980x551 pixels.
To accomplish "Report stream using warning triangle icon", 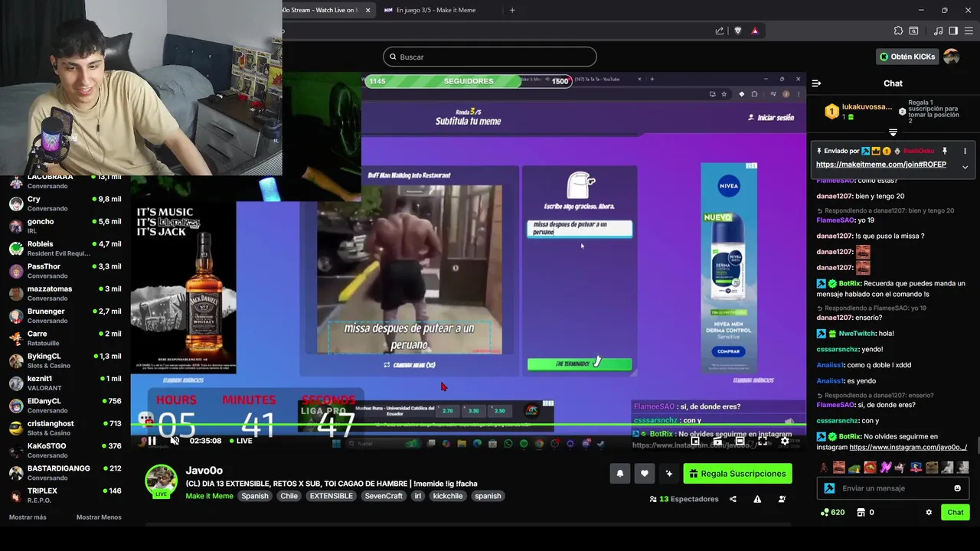I will tap(757, 499).
